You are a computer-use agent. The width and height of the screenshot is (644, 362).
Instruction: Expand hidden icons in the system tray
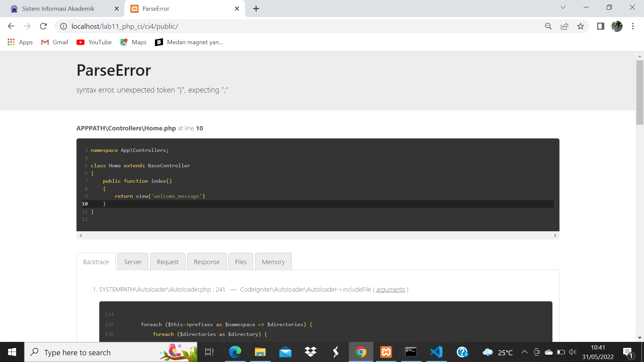525,352
